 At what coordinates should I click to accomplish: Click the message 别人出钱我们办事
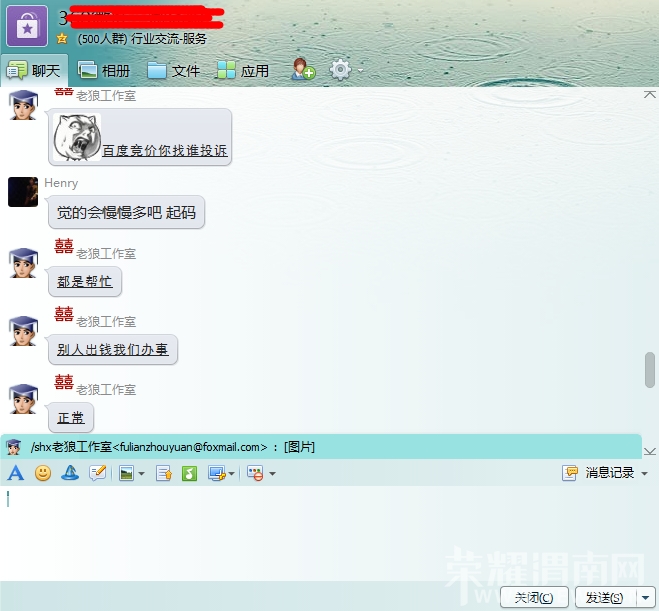[113, 350]
